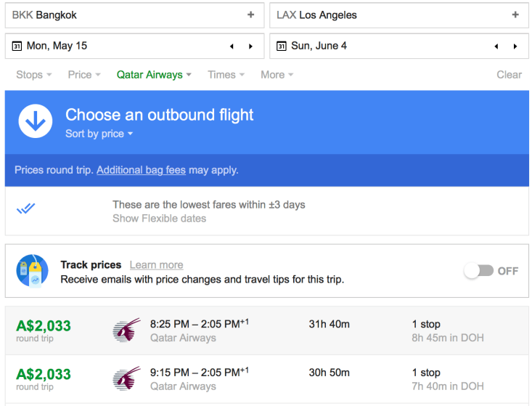Open the calendar icon for the May 15 departure
The image size is (532, 406).
coord(17,46)
